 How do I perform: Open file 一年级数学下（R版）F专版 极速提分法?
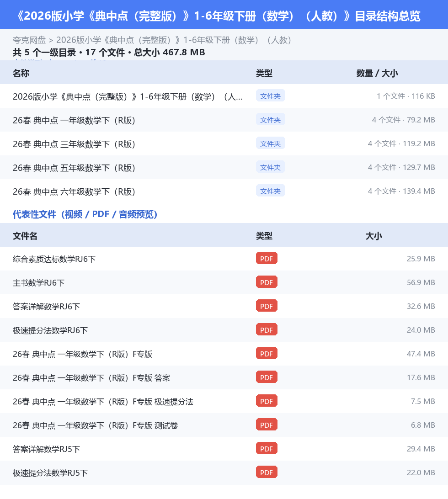pos(103,402)
